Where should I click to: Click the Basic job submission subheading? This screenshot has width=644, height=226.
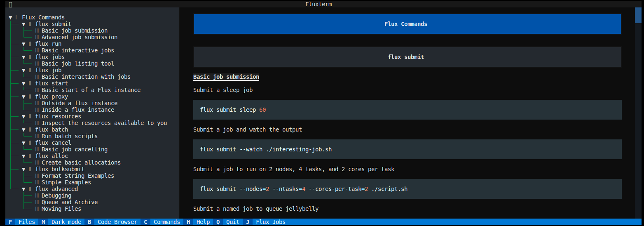click(x=226, y=77)
